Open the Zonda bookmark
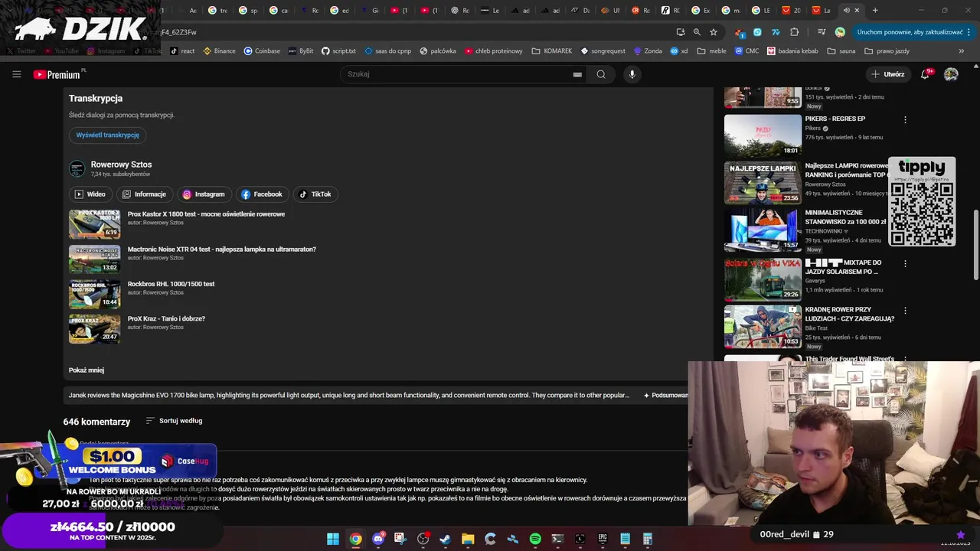Screen dimensions: 980x551 point(648,51)
